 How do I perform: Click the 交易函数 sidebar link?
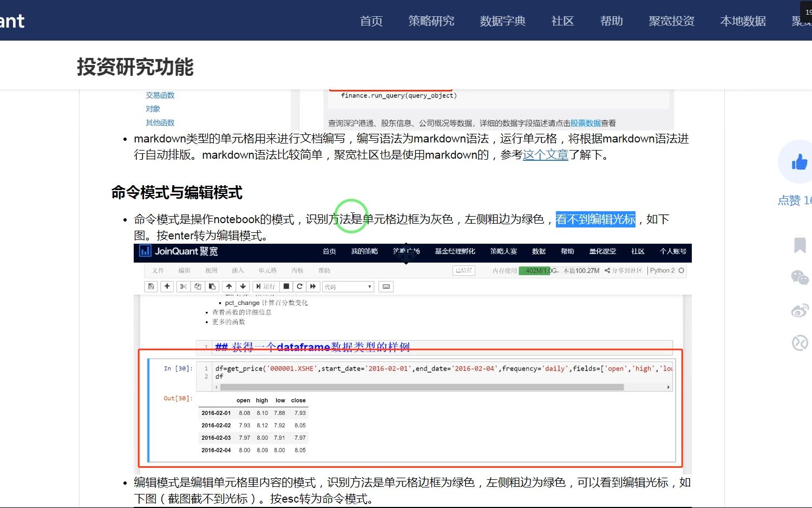160,95
